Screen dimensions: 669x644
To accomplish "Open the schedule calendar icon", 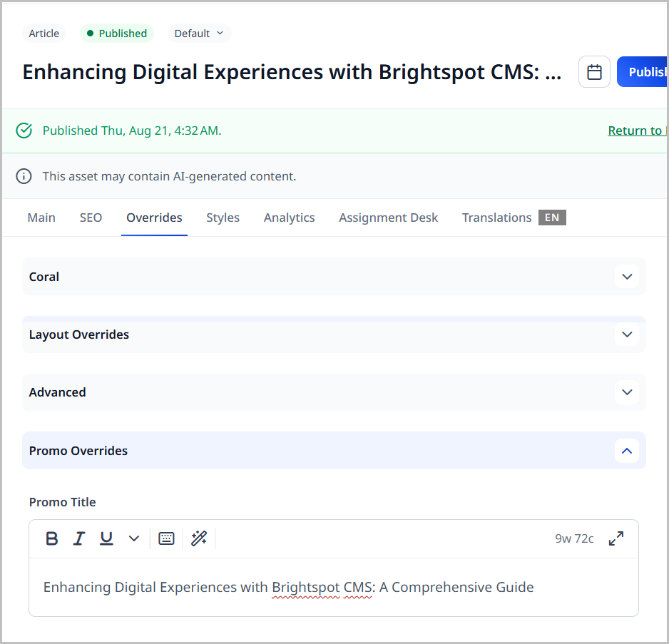I will 594,72.
